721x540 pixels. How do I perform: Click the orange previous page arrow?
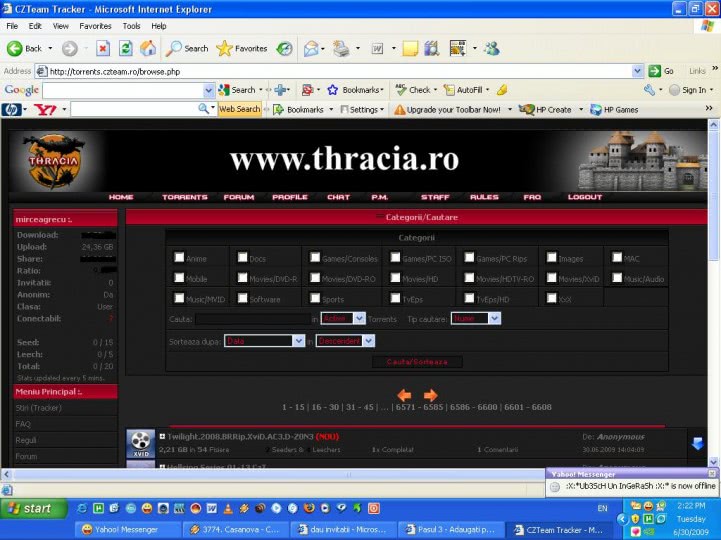click(x=404, y=395)
